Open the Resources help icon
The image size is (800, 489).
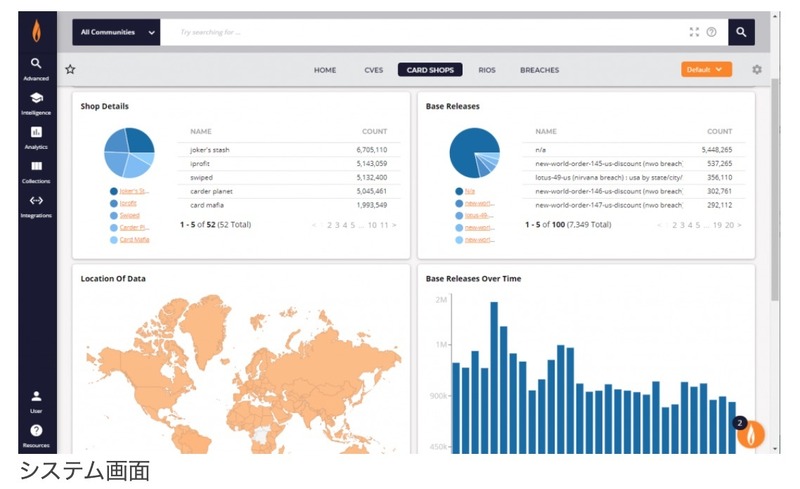pyautogui.click(x=36, y=434)
